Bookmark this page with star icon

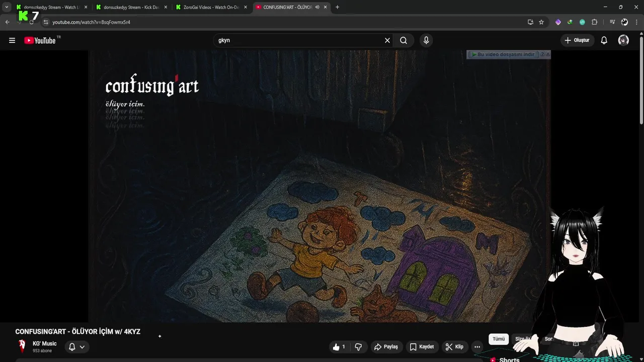541,22
